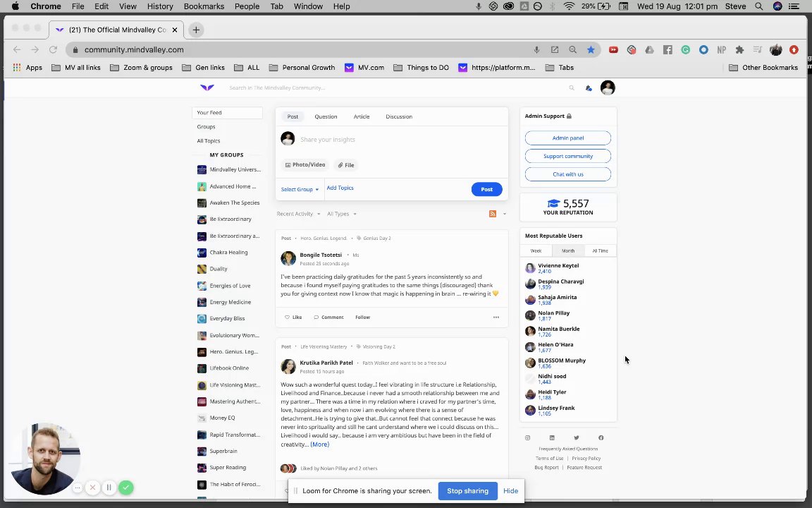Open the Recent Activity sort dropdown
812x508 pixels.
(x=298, y=214)
